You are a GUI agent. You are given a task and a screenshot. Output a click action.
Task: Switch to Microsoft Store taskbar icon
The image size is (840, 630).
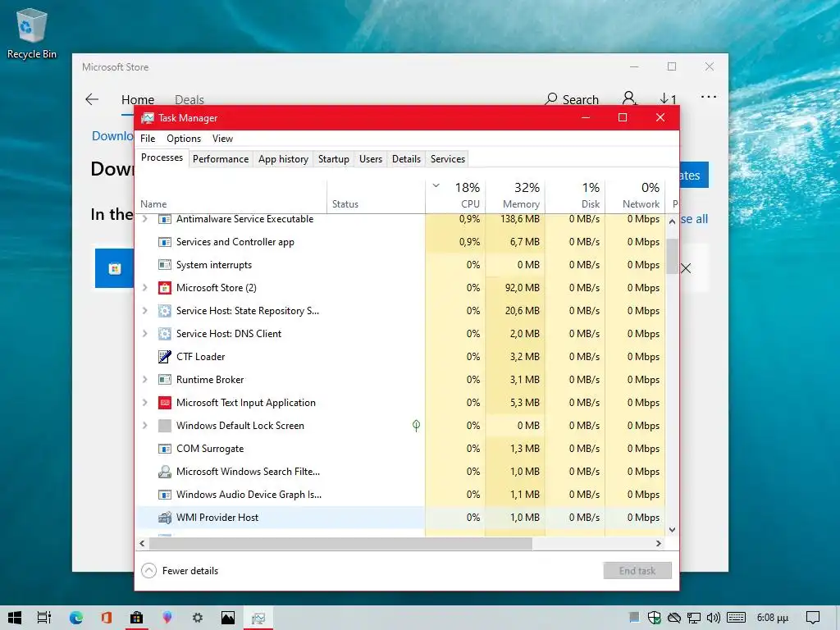coord(137,618)
